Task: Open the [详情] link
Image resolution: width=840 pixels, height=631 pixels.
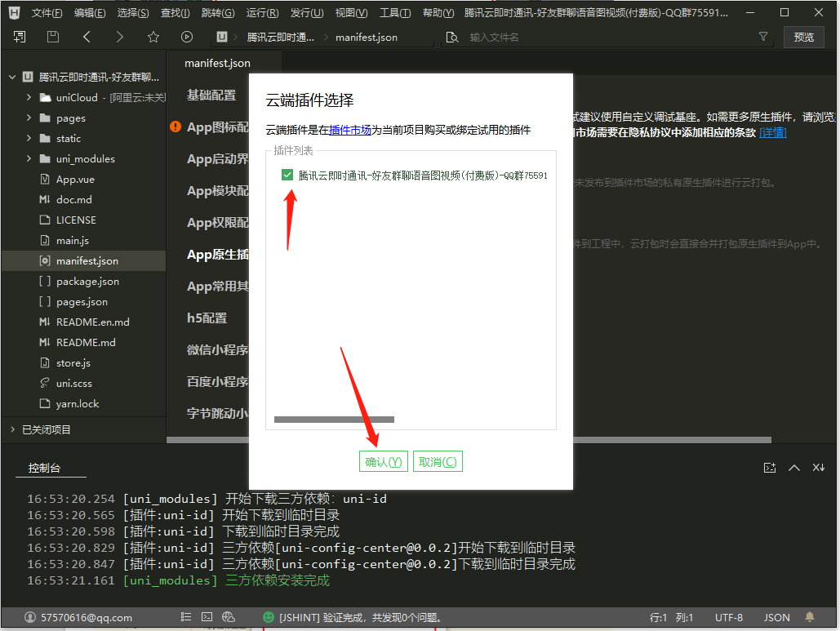Action: tap(772, 132)
